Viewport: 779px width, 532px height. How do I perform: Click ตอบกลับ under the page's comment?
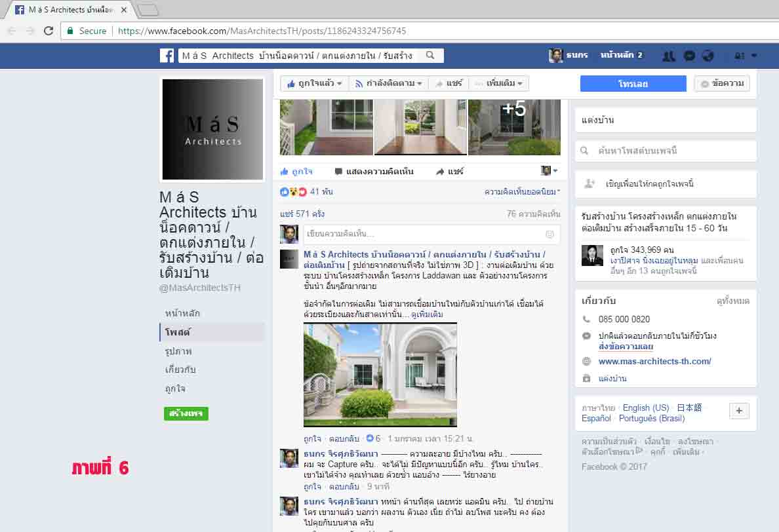(x=344, y=439)
